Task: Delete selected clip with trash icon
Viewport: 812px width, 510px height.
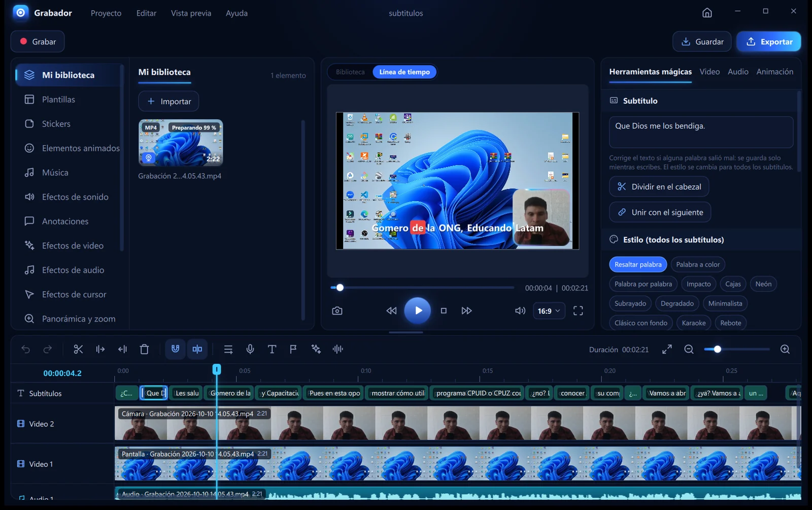Action: tap(144, 349)
